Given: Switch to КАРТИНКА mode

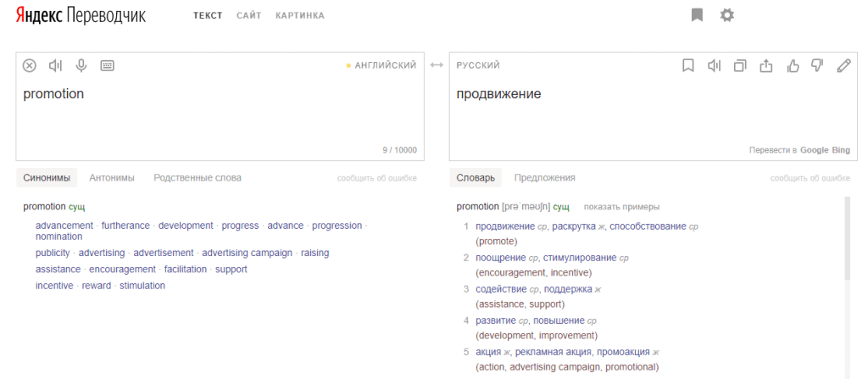Looking at the screenshot, I should pos(300,15).
